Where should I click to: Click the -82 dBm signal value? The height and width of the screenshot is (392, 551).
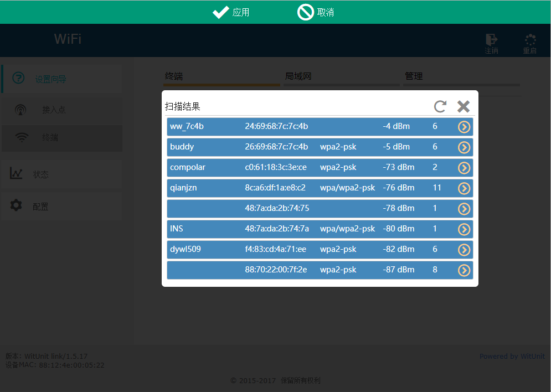coord(399,249)
